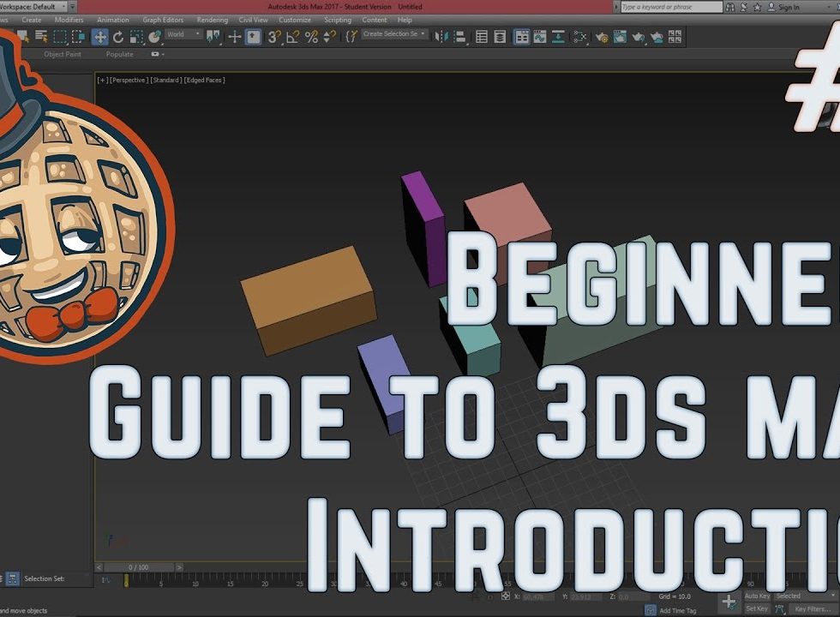Open the Workspace: Default dropdown
Image resolution: width=840 pixels, height=617 pixels.
click(x=33, y=7)
